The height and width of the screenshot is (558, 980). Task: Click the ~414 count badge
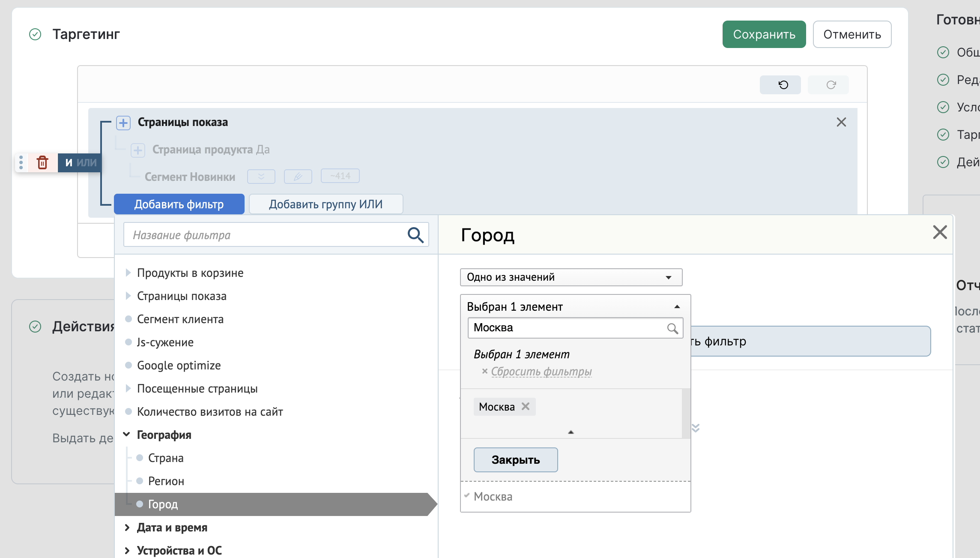click(x=340, y=176)
